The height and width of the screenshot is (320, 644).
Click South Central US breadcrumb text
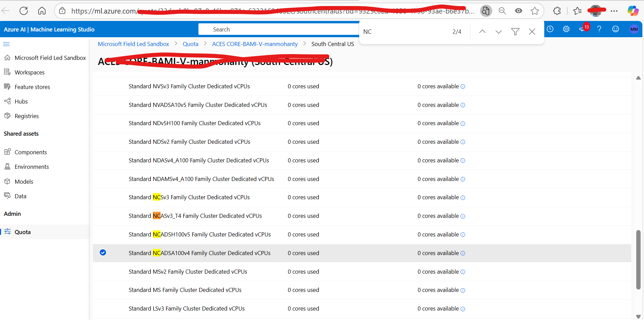(333, 44)
